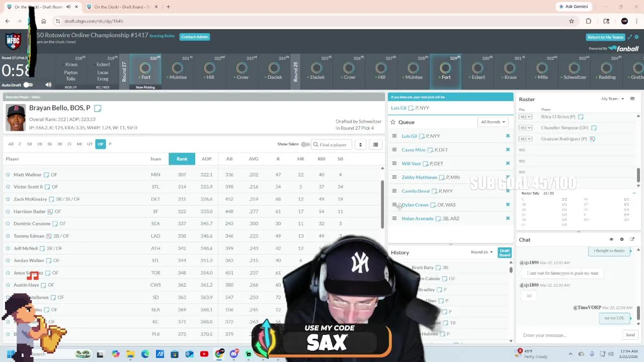Click the Contact Admin button
The width and height of the screenshot is (644, 362).
(195, 37)
